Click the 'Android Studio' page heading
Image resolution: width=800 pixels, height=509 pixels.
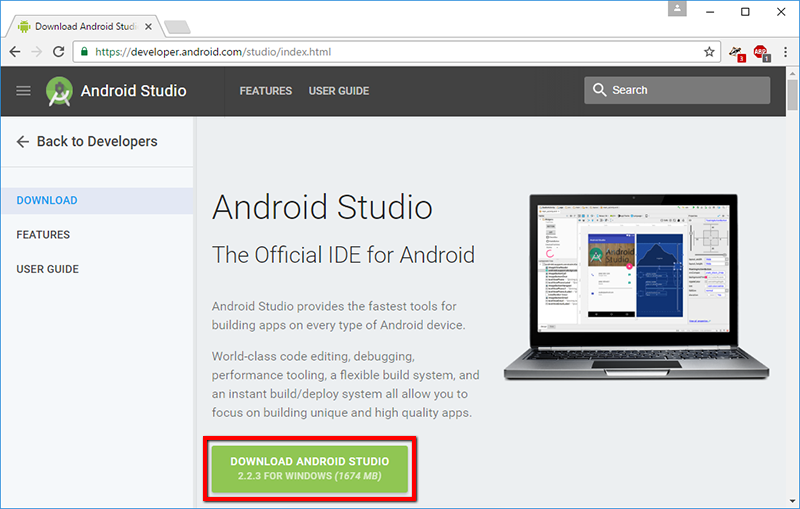(322, 207)
